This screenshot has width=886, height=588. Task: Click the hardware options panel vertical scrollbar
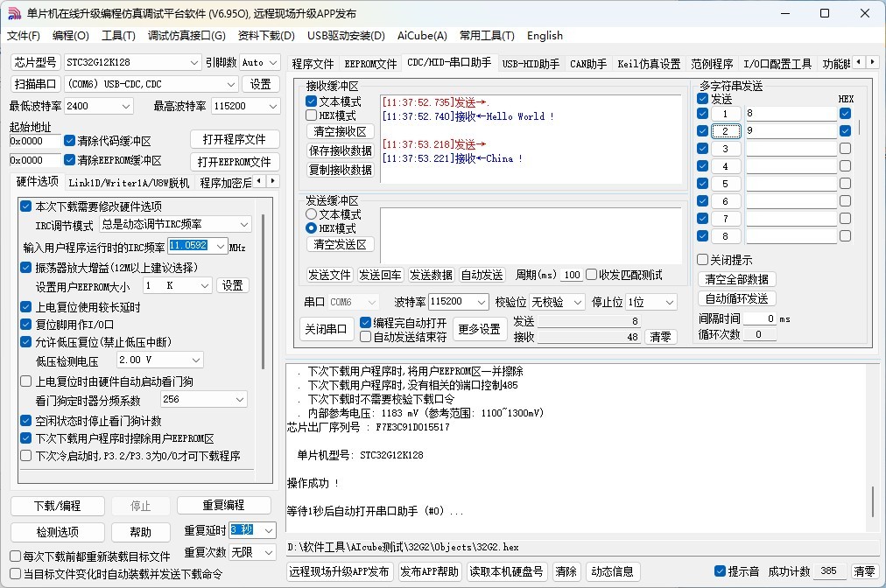263,292
